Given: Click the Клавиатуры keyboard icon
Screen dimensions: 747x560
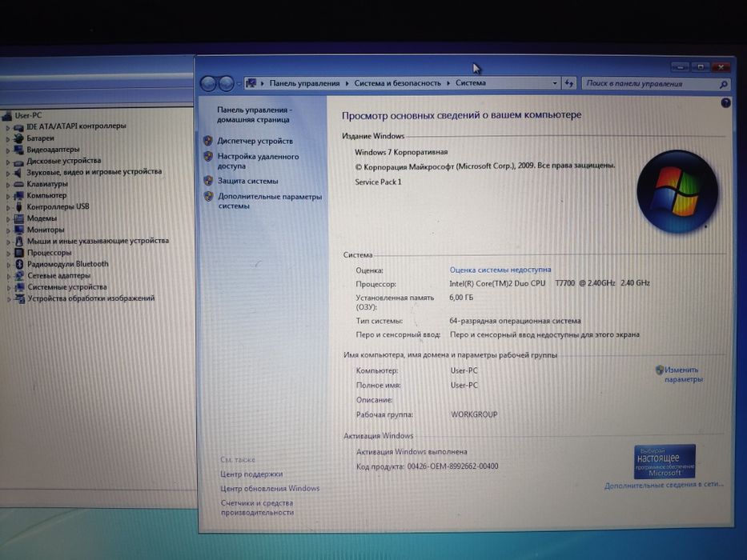Looking at the screenshot, I should tap(18, 184).
